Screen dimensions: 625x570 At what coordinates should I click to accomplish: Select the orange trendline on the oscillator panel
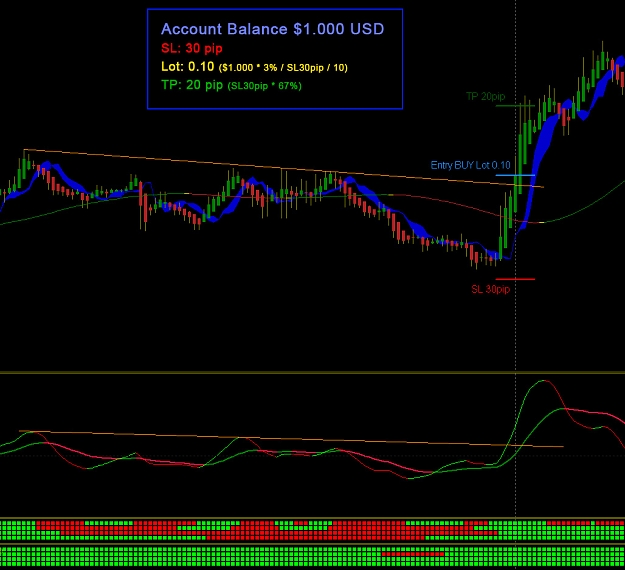pyautogui.click(x=291, y=439)
